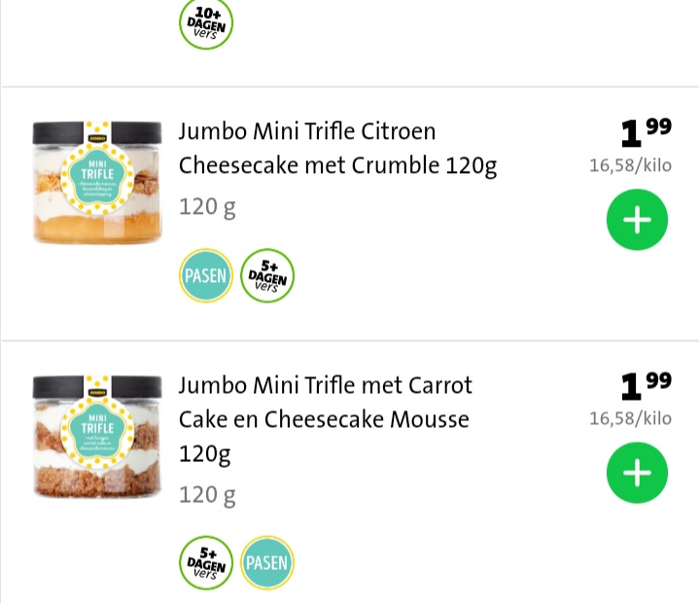The height and width of the screenshot is (603, 700).
Task: Add Citroen Cheesecake trifle to basket
Action: coord(637,220)
